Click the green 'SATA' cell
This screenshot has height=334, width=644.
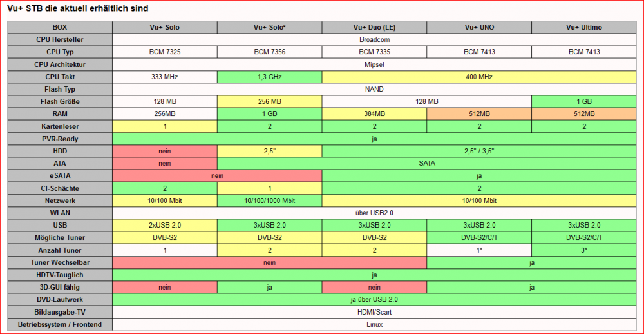(x=426, y=163)
